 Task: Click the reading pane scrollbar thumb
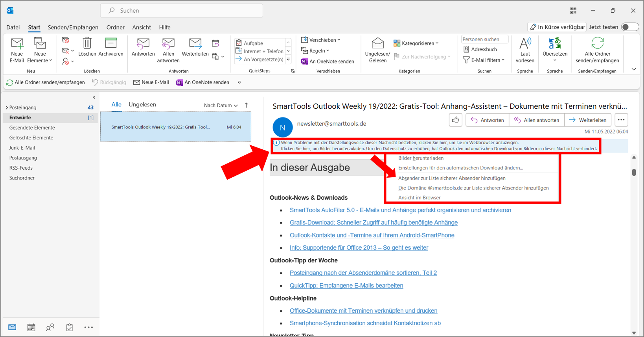coord(634,172)
